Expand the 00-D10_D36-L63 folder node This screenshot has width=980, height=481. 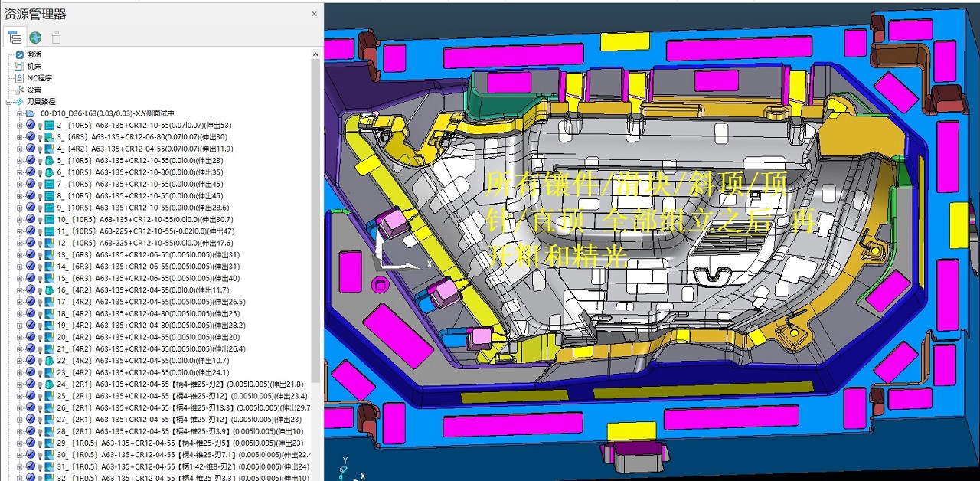tap(20, 113)
